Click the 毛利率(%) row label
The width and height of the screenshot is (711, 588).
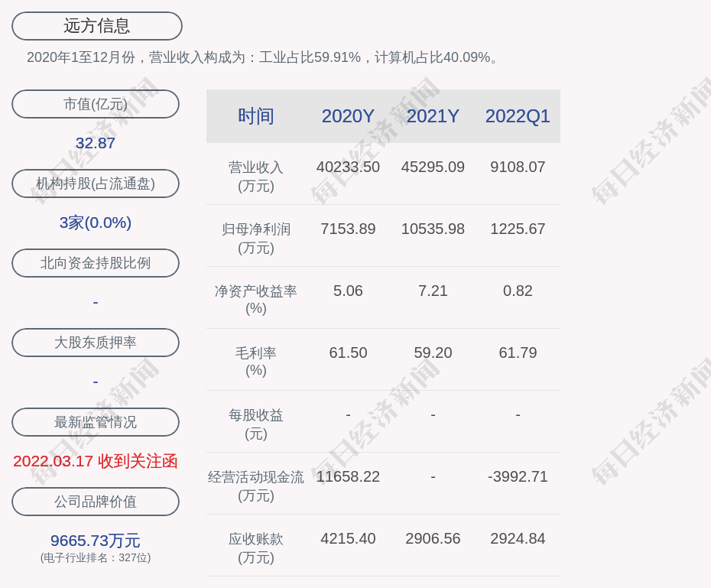(x=256, y=362)
